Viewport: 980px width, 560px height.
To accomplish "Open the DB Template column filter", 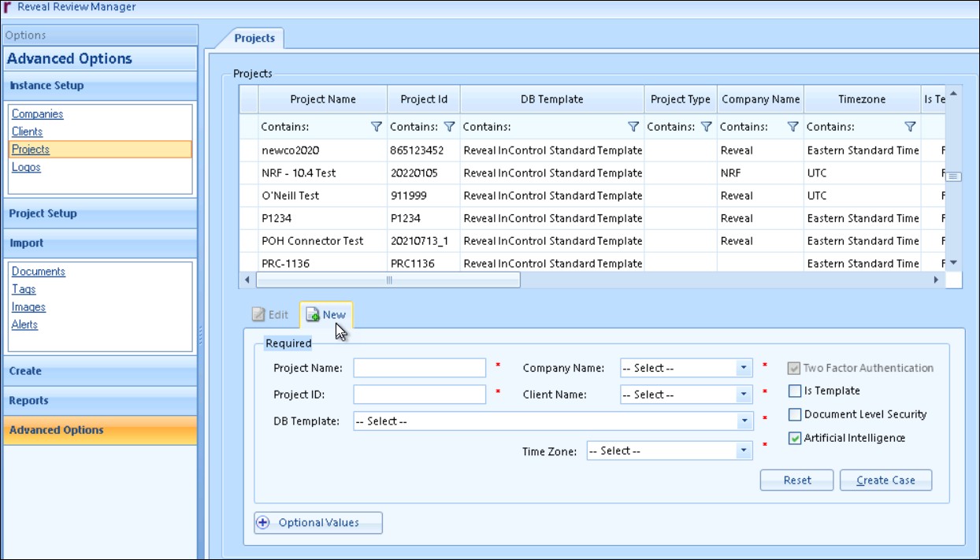I will [x=633, y=126].
